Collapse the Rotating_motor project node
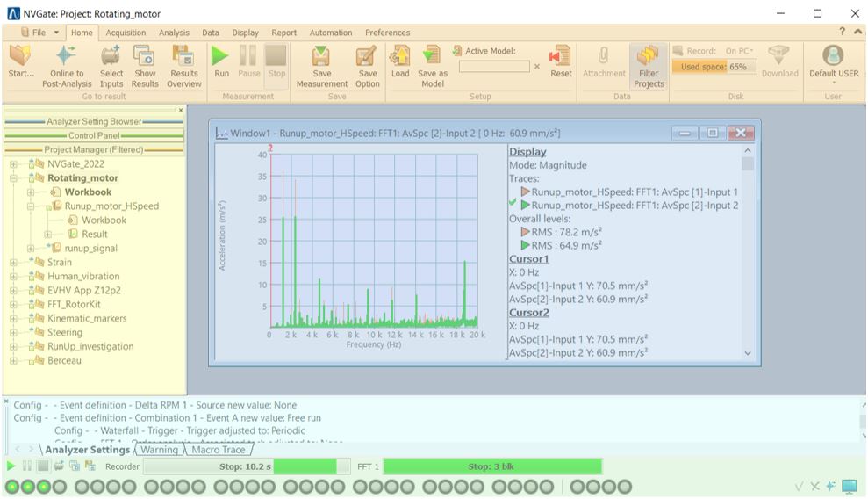The height and width of the screenshot is (499, 868). (x=13, y=178)
